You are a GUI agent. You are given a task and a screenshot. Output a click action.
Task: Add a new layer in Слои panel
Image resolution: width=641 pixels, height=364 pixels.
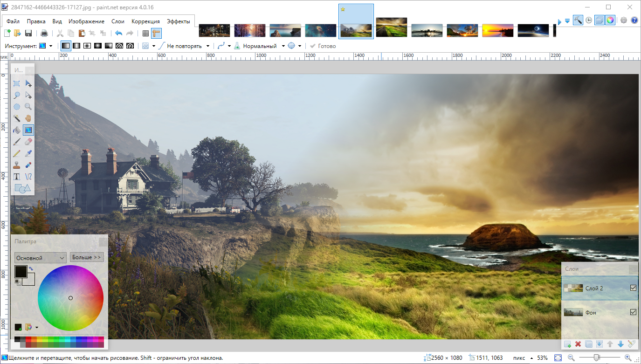click(x=567, y=344)
